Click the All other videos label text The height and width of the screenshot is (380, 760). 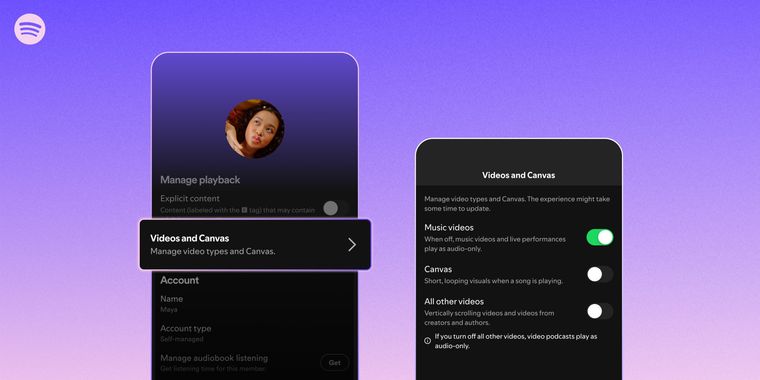[x=454, y=301]
